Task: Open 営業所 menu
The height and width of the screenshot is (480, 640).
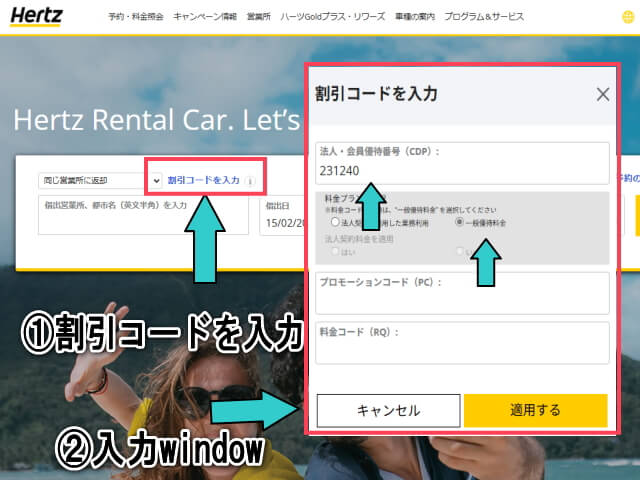Action: (x=259, y=17)
